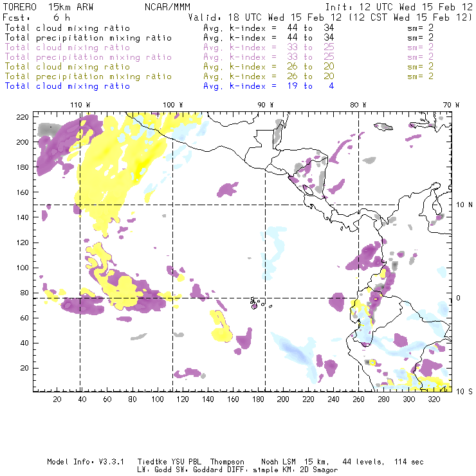Select the 'Tiedtke' scheme name
Screen dimensions: 476x476
pos(152,462)
